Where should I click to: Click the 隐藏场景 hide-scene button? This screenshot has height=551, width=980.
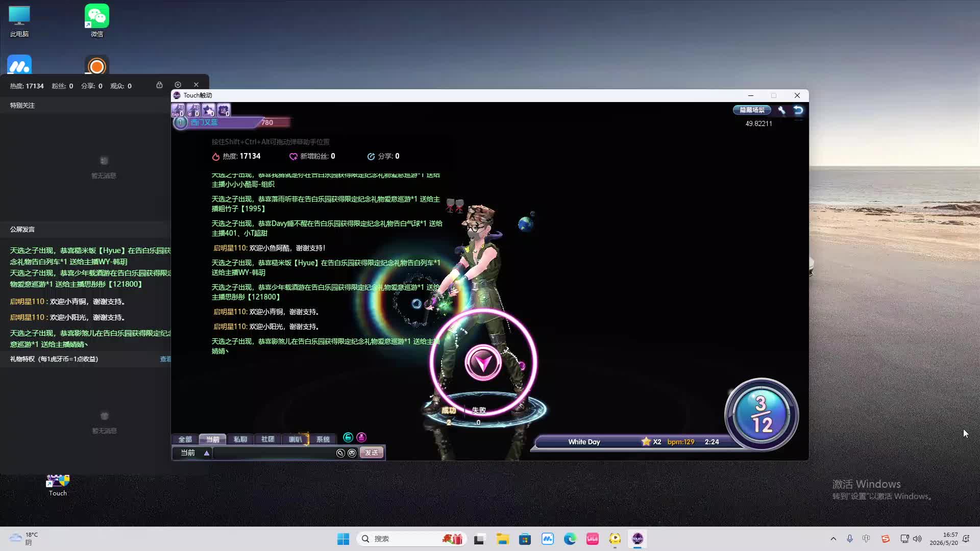click(752, 110)
